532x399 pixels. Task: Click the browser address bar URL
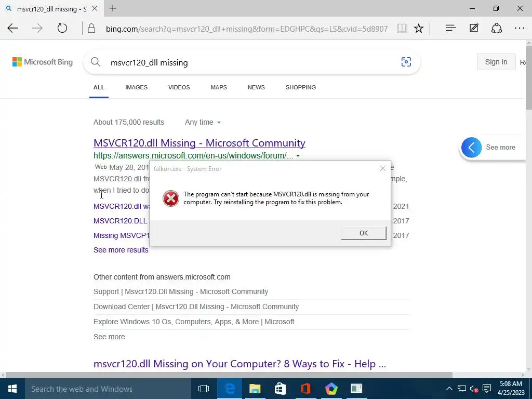pos(247,29)
